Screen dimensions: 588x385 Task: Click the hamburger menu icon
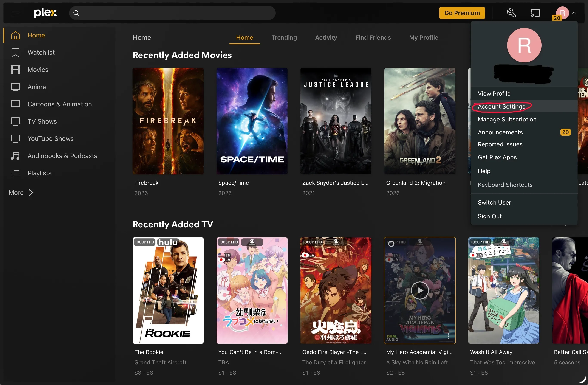coord(15,13)
